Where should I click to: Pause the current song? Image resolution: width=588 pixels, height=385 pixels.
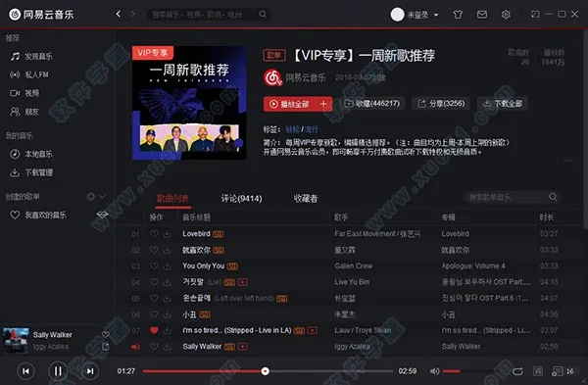coord(58,371)
